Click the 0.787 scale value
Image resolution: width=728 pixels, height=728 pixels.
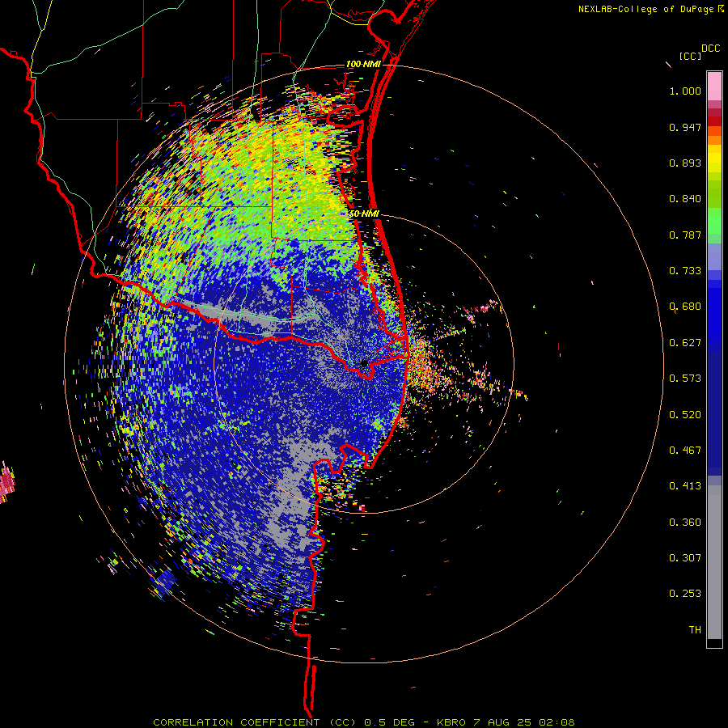[685, 235]
